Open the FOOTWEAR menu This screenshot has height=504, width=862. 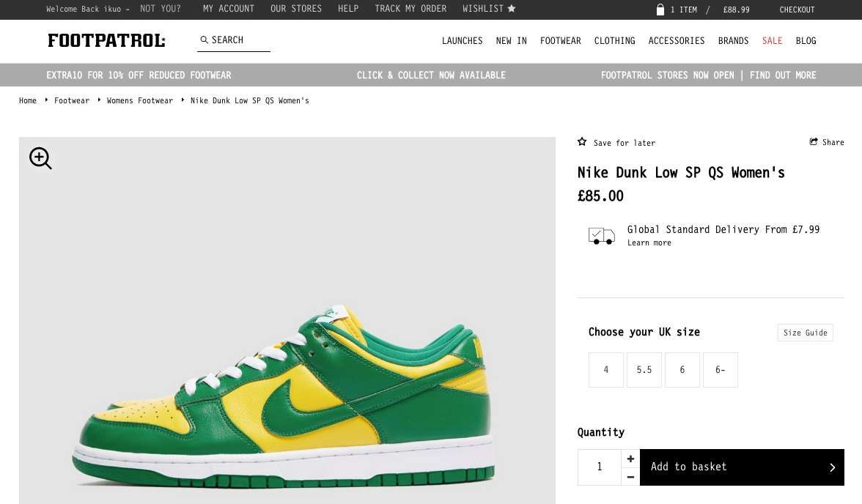click(x=560, y=41)
